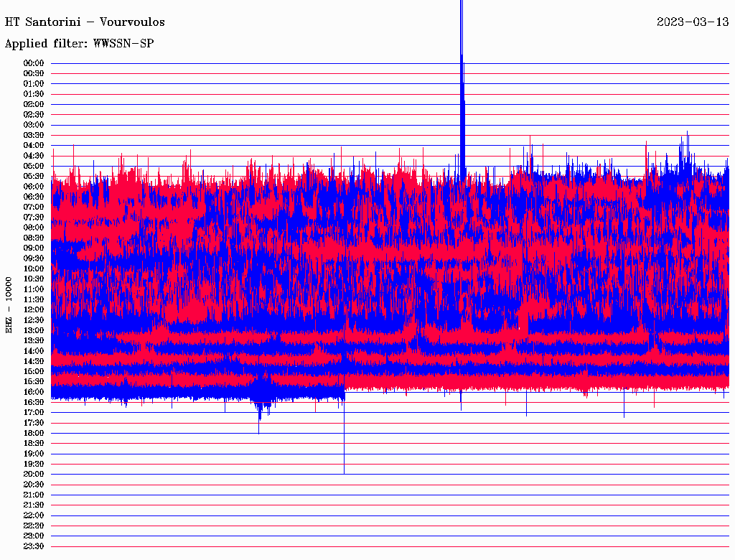
Task: Select the 03:00 time row label
Action: 34,125
